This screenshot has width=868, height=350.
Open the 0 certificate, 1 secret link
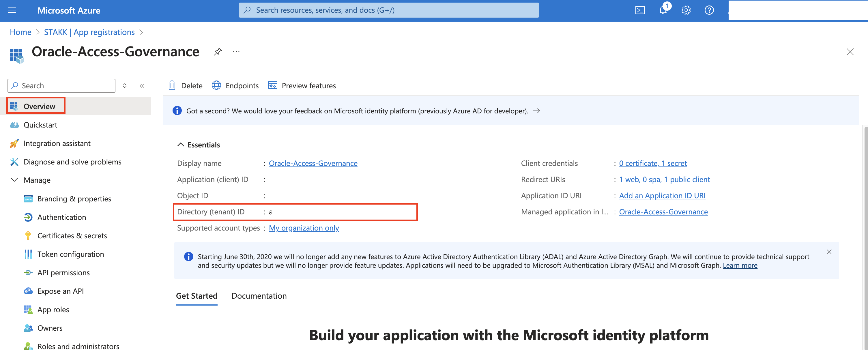(652, 163)
